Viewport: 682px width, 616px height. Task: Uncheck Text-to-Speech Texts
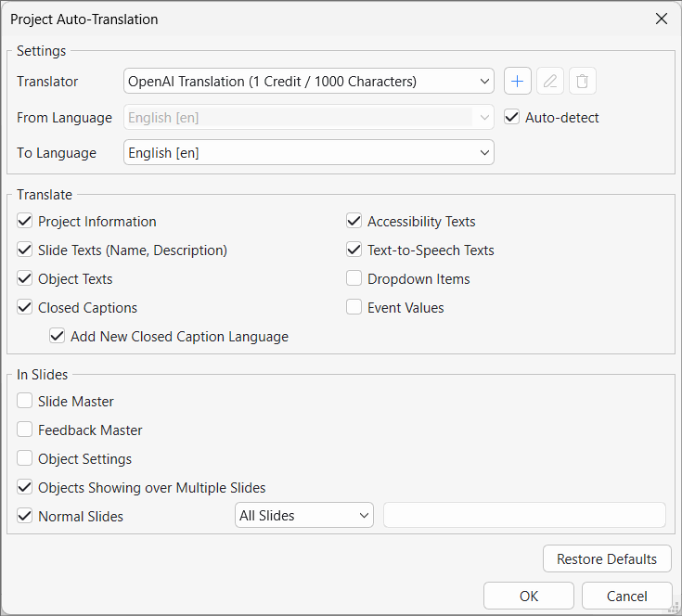click(354, 250)
